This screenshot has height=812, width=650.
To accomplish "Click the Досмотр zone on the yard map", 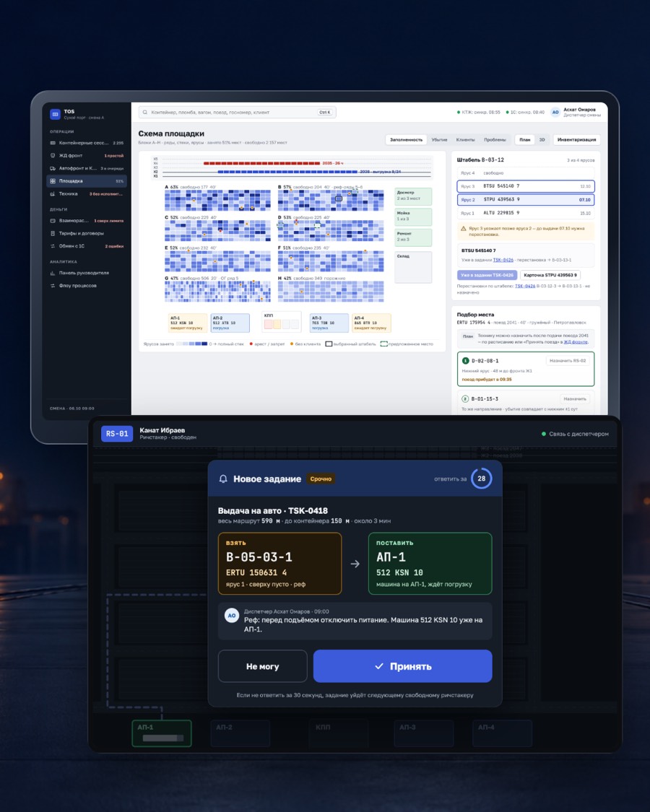I will click(x=413, y=197).
